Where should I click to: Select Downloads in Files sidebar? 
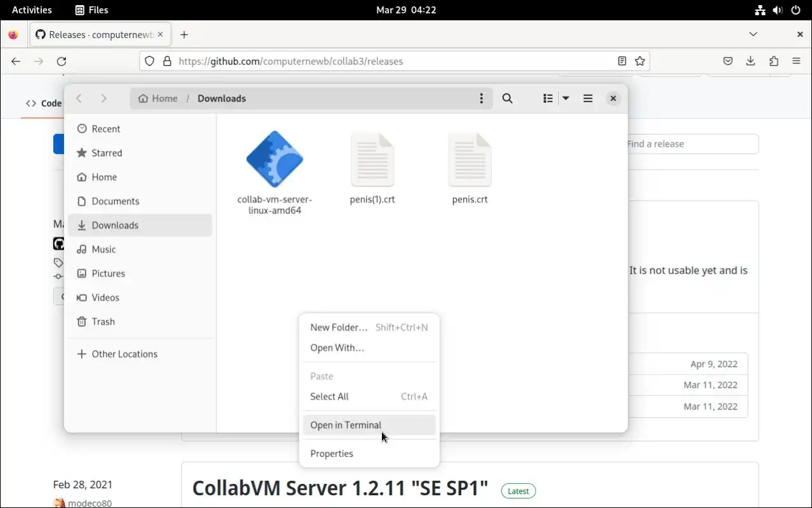(x=140, y=225)
